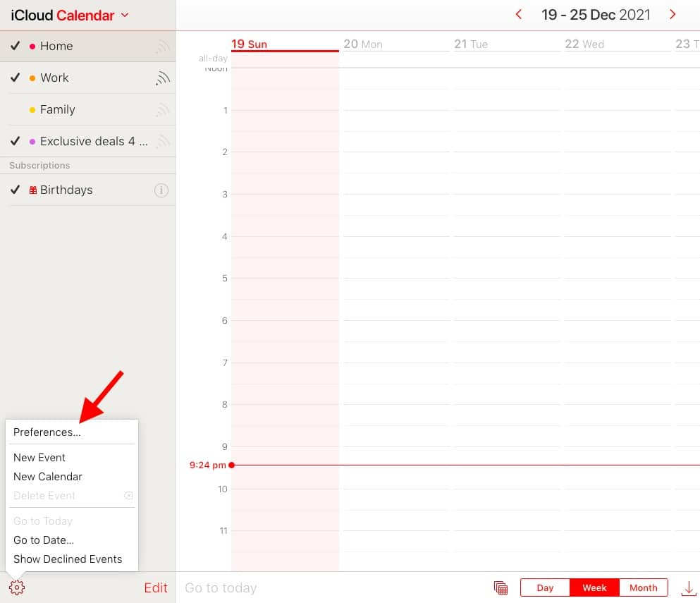Open Preferences... from the popup menu
This screenshot has width=700, height=603.
point(47,432)
